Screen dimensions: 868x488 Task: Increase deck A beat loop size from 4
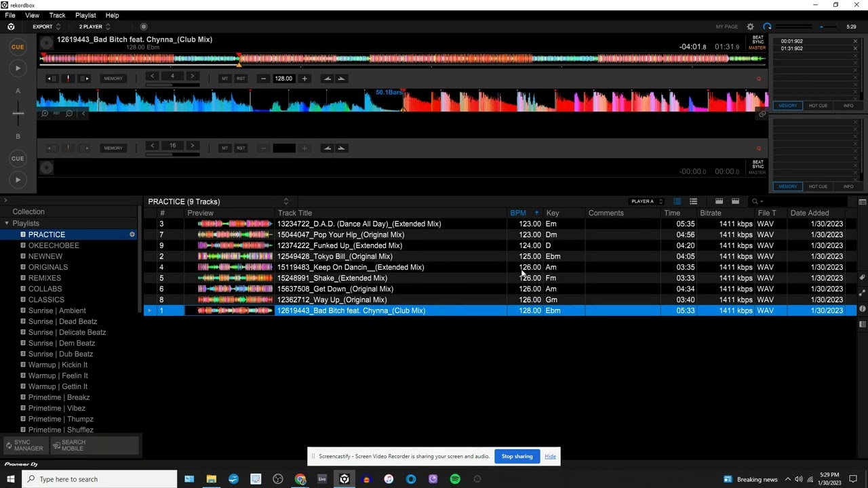(x=193, y=77)
